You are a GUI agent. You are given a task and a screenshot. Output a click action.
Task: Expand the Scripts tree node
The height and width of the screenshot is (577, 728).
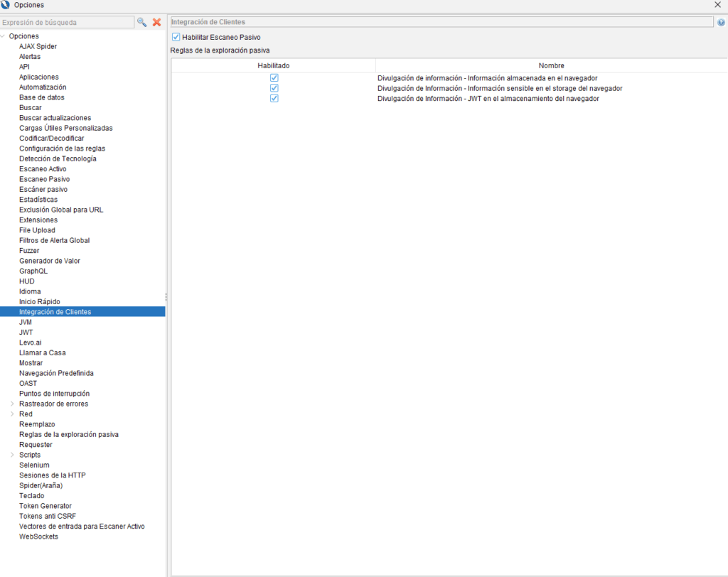[x=12, y=455]
